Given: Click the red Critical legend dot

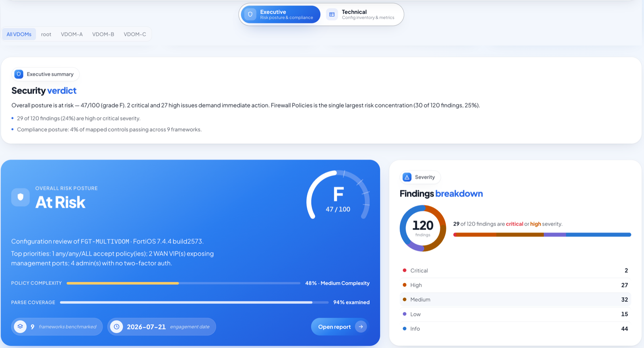Looking at the screenshot, I should 405,270.
